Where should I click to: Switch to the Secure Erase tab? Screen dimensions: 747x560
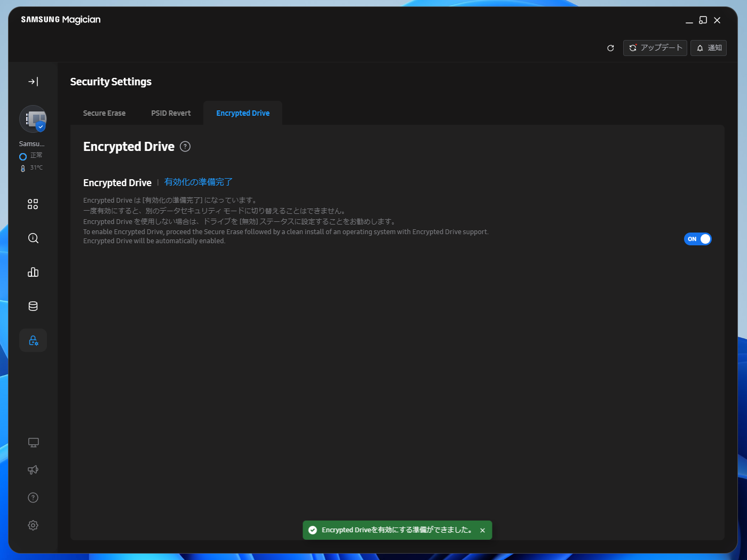(105, 113)
